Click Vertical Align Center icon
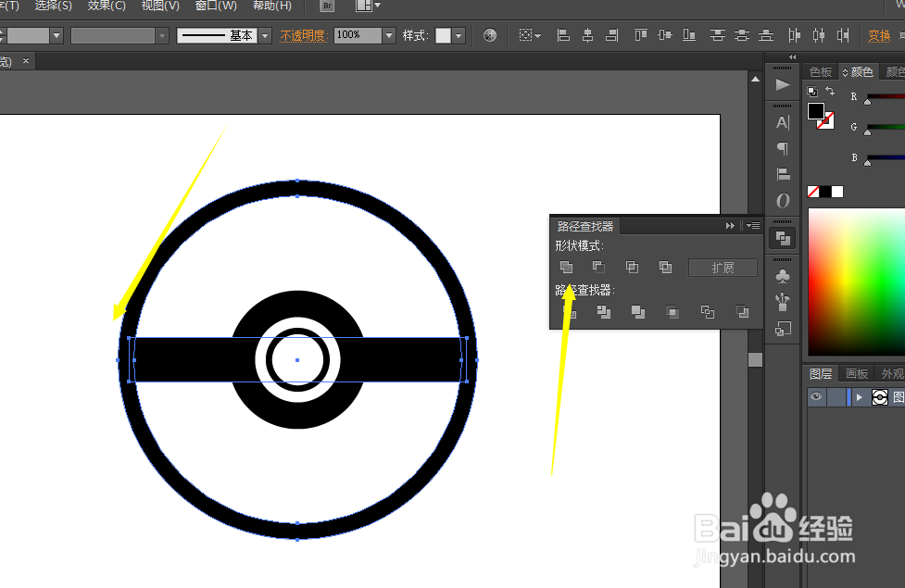The height and width of the screenshot is (588, 905). coord(665,36)
